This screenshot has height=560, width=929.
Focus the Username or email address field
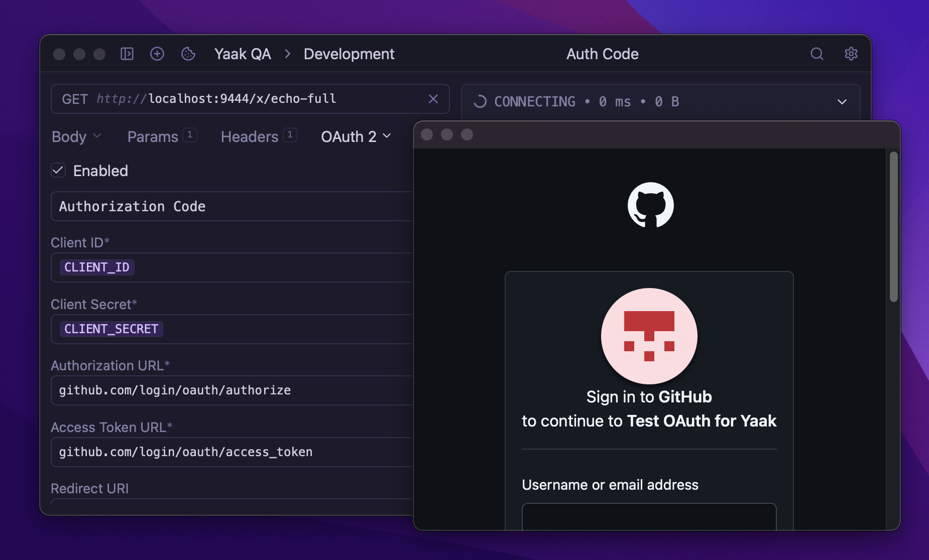pos(649,517)
